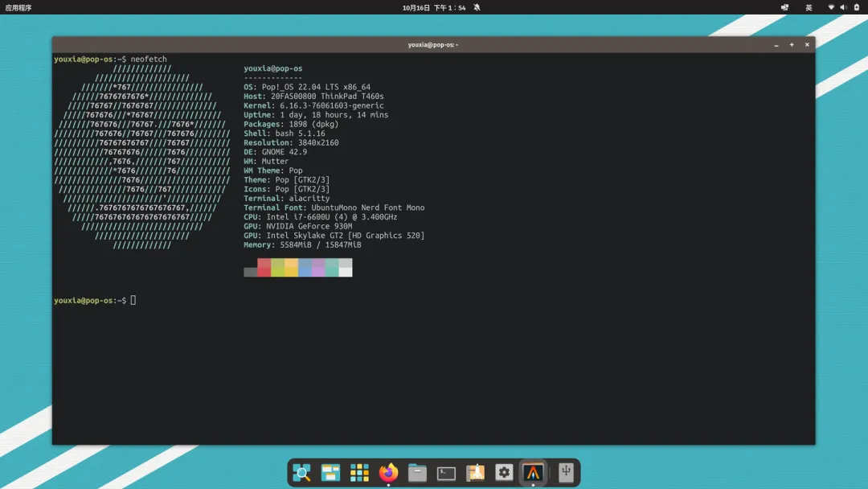868x489 pixels.
Task: Open the USB drive icon in dock
Action: coord(566,472)
